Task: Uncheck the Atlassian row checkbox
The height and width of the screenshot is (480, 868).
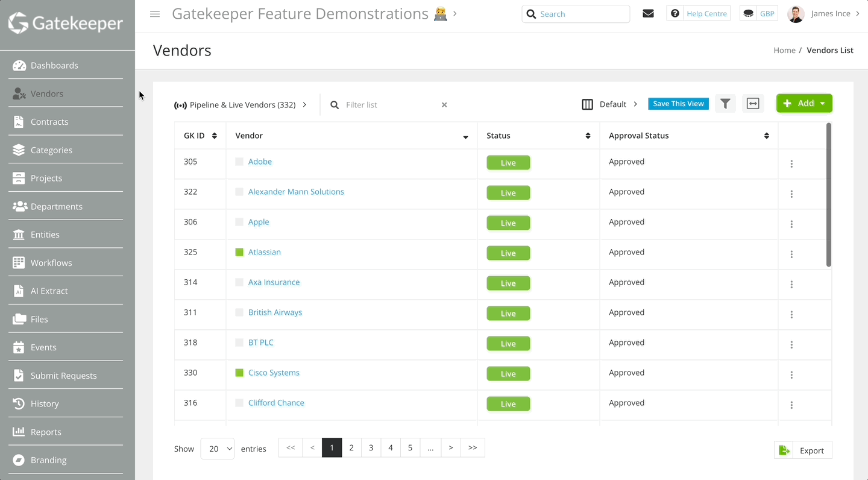Action: pyautogui.click(x=239, y=253)
